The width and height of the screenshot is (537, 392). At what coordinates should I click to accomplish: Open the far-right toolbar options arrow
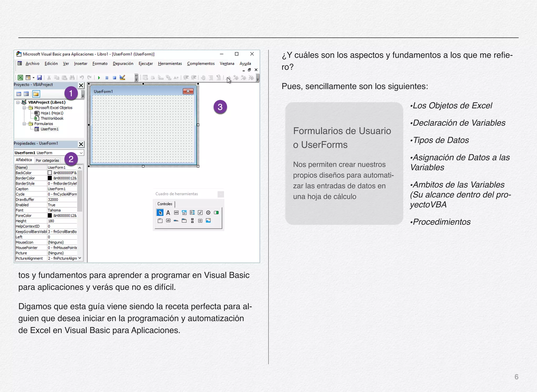258,78
